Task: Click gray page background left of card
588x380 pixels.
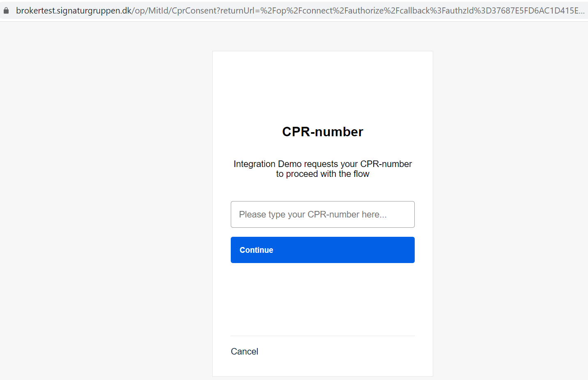Action: coord(106,205)
